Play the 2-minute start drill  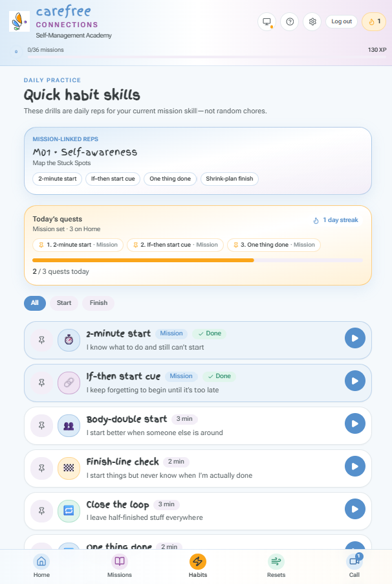click(x=354, y=338)
